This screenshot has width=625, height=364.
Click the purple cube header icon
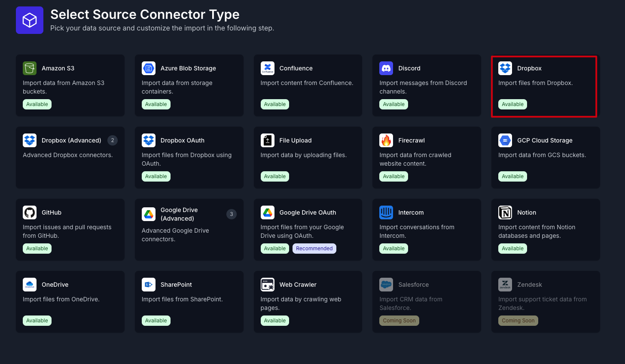click(x=30, y=20)
